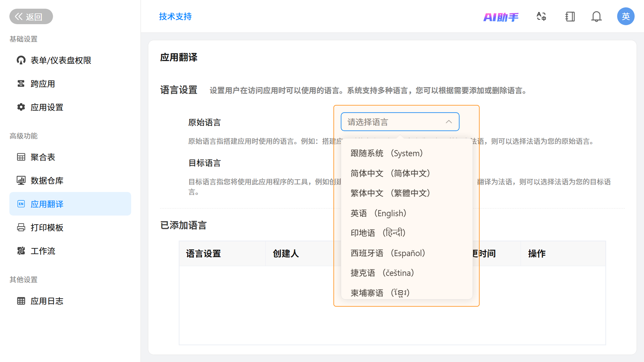This screenshot has height=362, width=644.
Task: Open the 技术支持 link
Action: (175, 16)
